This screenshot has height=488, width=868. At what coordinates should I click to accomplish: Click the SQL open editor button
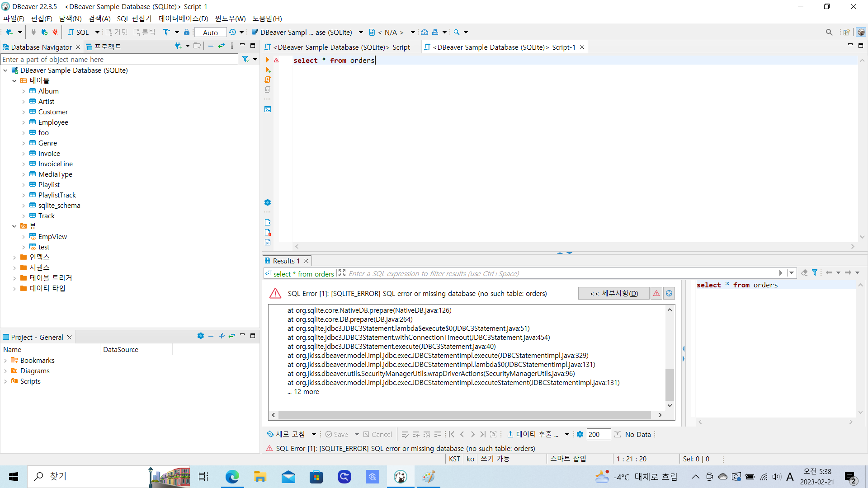click(x=79, y=32)
